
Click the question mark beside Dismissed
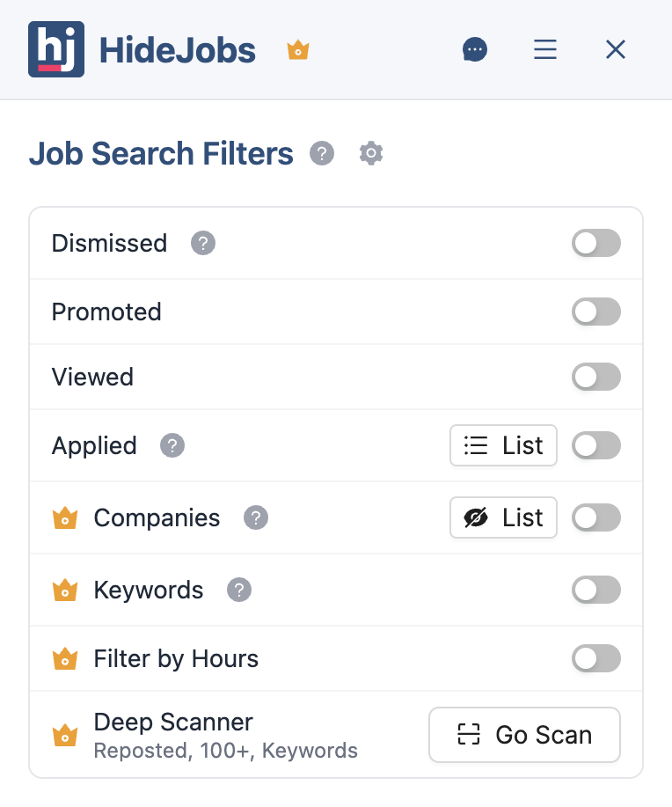pos(203,243)
